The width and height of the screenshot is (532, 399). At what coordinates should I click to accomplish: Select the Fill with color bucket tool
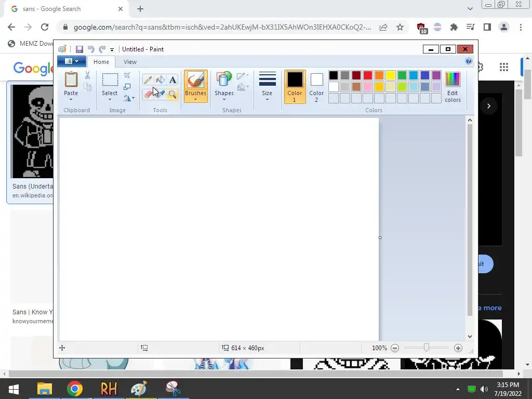click(160, 79)
